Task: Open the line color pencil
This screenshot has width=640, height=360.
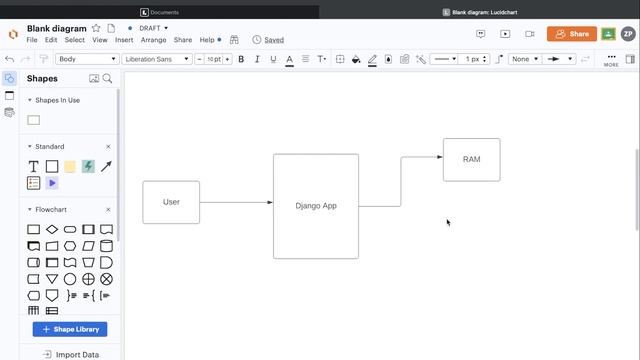Action: (x=372, y=60)
